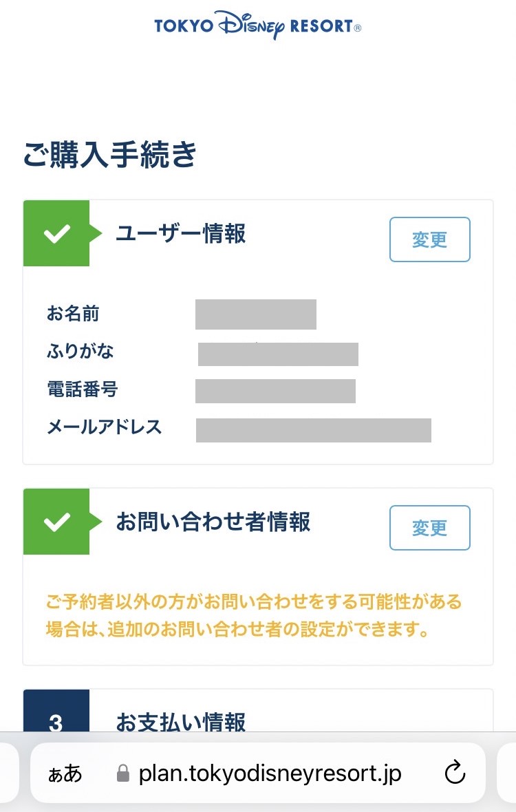
Task: Tap the reload page icon
Action: point(455,773)
